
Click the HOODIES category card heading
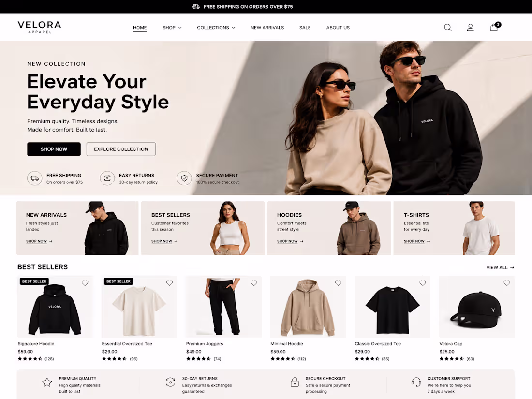pos(289,215)
